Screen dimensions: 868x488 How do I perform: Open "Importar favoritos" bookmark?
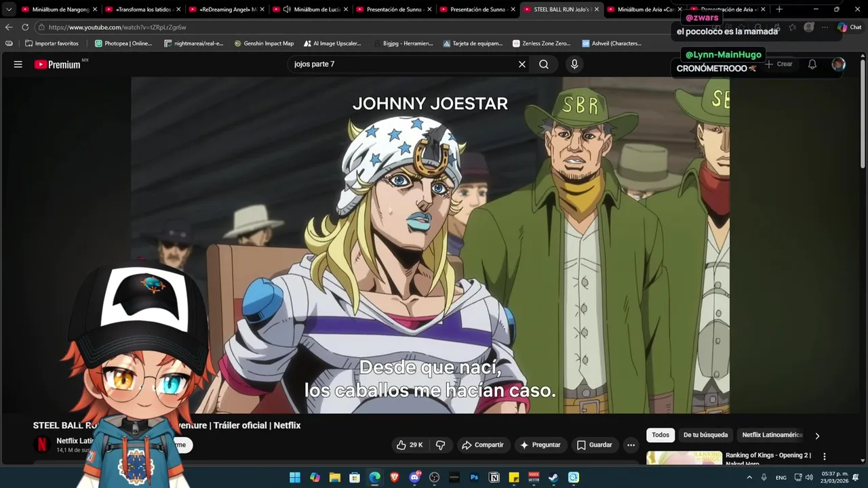[x=52, y=43]
